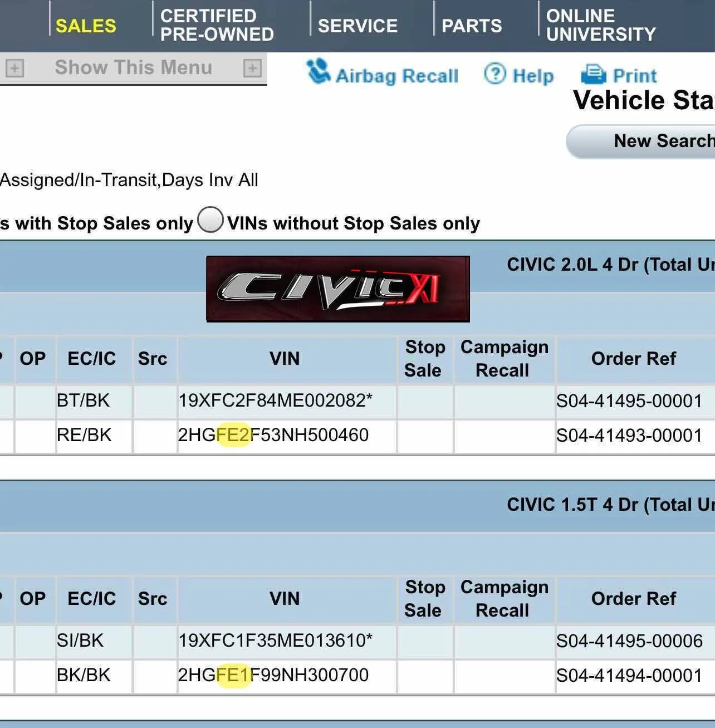The image size is (715, 728).
Task: Click the VIN column header in Civic 2.0L table
Action: tap(285, 359)
